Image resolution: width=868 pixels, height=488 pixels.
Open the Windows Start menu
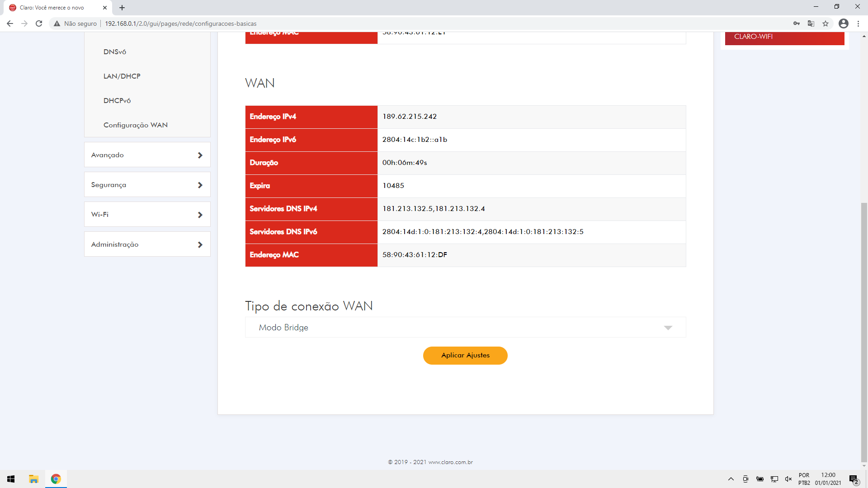11,479
